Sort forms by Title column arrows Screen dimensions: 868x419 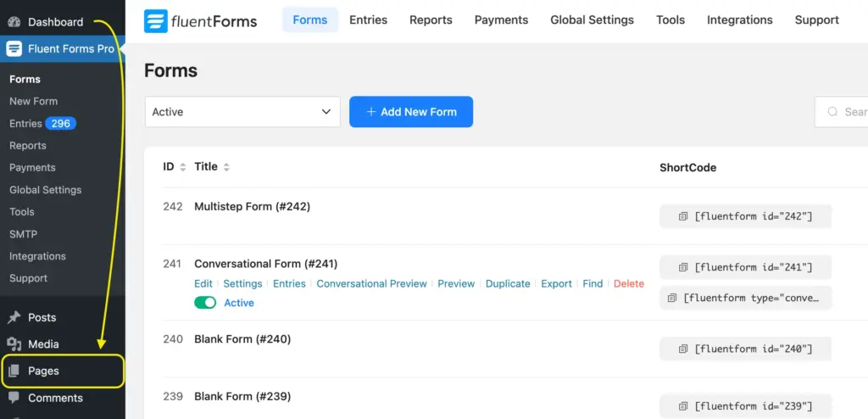226,167
